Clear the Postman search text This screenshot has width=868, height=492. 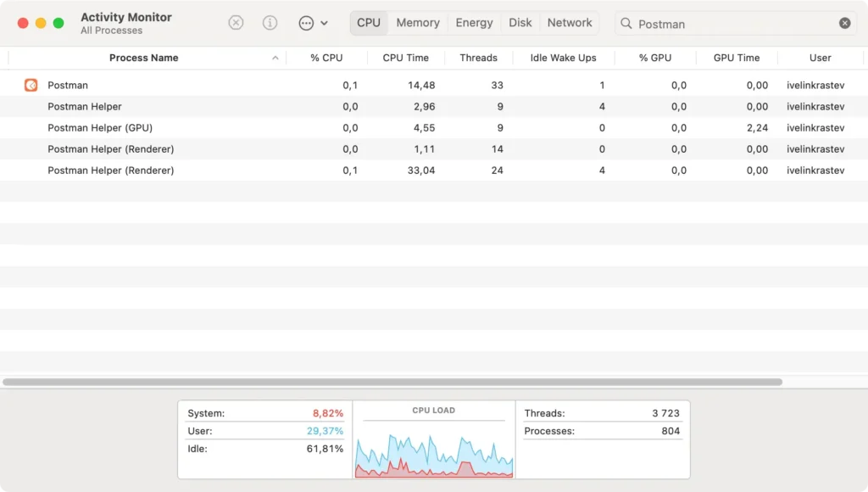click(845, 23)
